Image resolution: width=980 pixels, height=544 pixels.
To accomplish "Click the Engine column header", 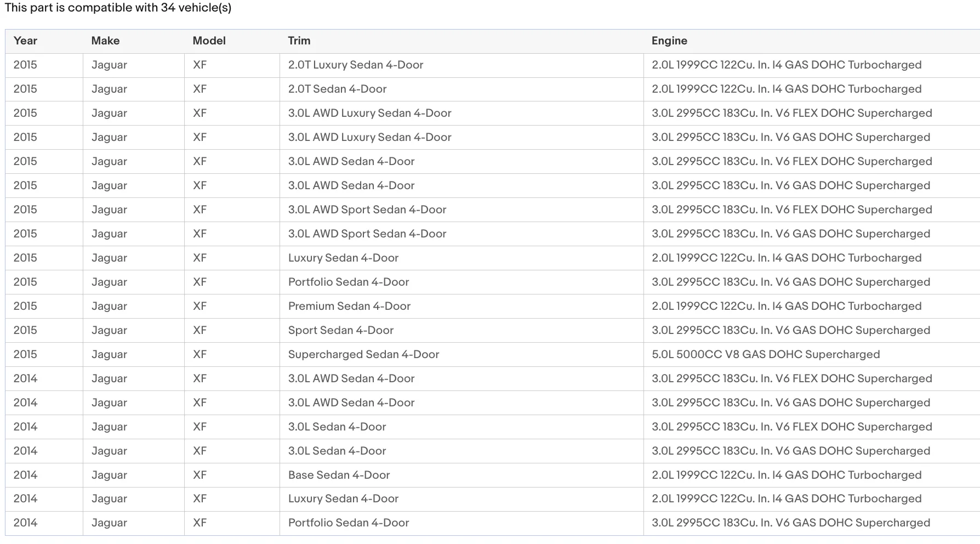I will [669, 41].
